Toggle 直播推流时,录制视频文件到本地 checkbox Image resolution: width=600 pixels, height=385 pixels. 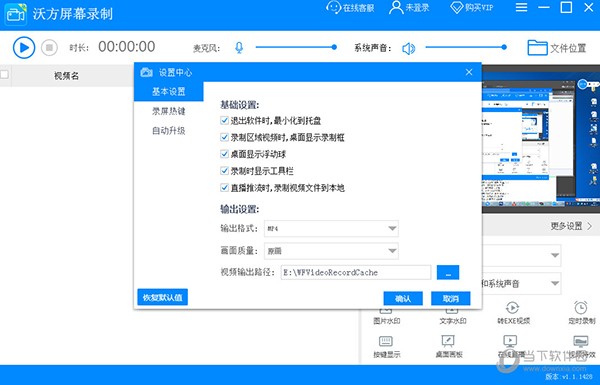click(x=225, y=188)
